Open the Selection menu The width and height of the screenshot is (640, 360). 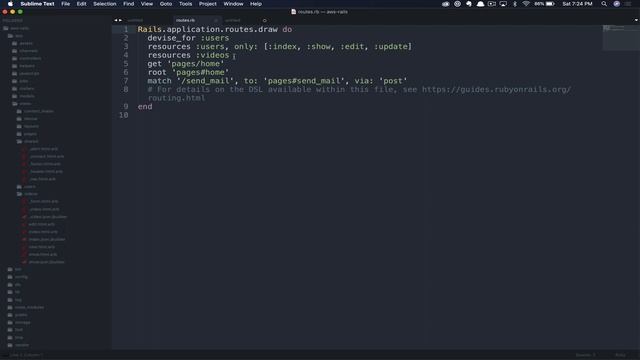point(104,4)
